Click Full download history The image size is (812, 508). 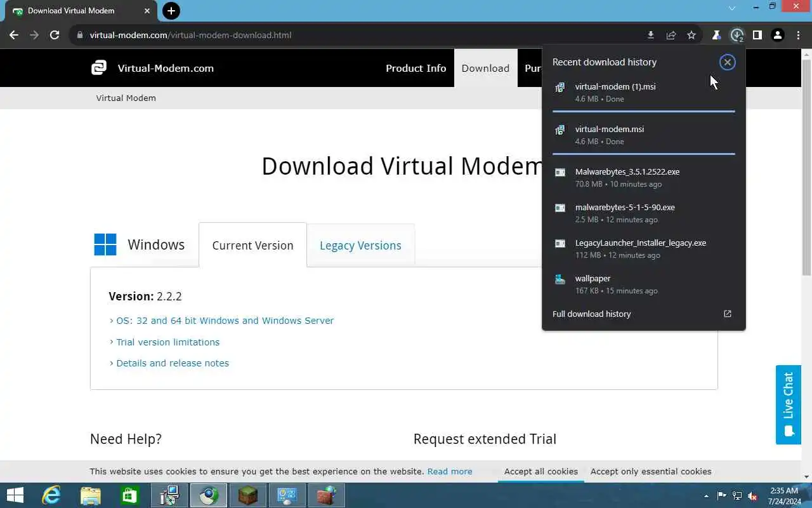(591, 314)
